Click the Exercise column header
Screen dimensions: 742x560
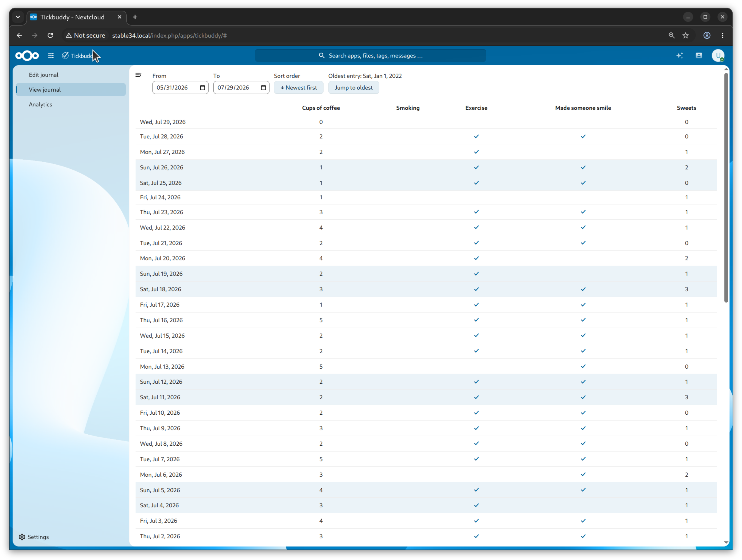click(x=476, y=108)
